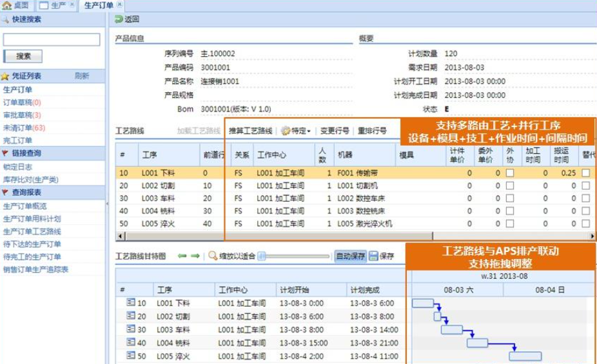
Task: Click the task icon in Gantt row 40
Action: (131, 342)
